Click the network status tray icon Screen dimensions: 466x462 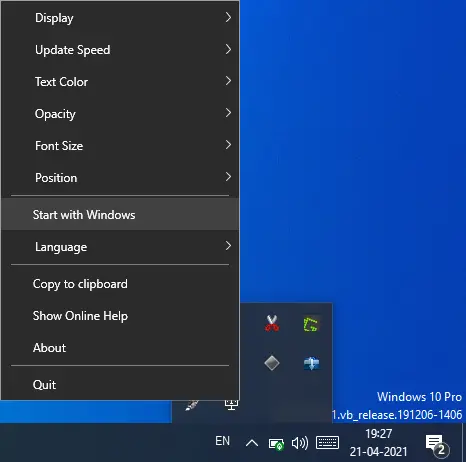coord(276,444)
